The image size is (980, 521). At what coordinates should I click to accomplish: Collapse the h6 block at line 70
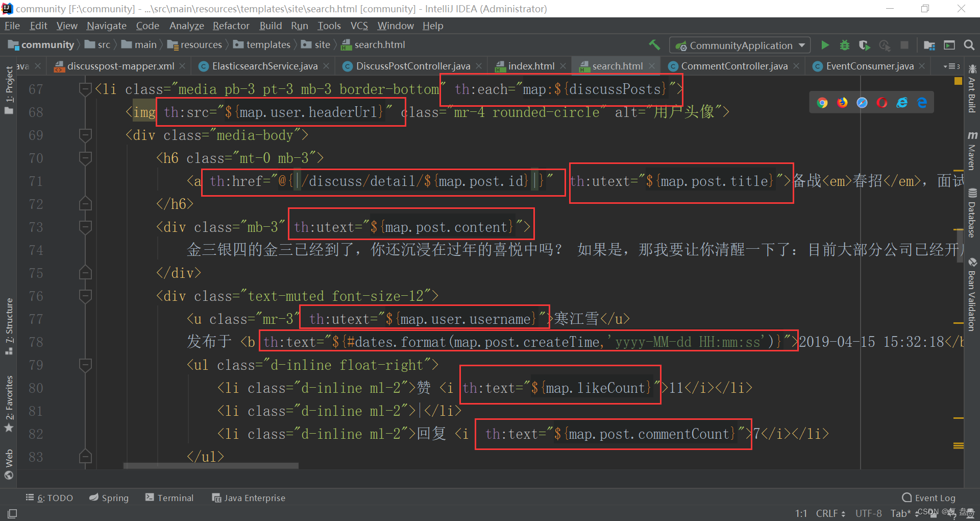click(x=85, y=158)
